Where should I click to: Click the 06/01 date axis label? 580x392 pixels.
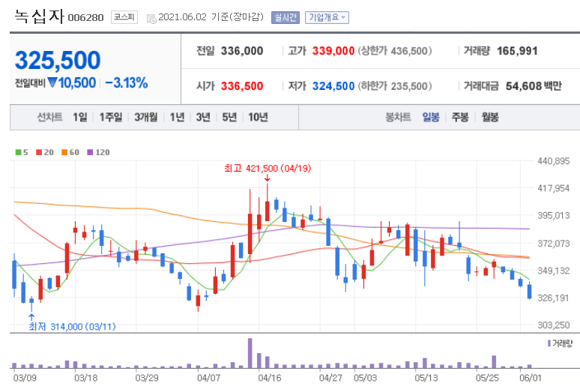coord(531,378)
